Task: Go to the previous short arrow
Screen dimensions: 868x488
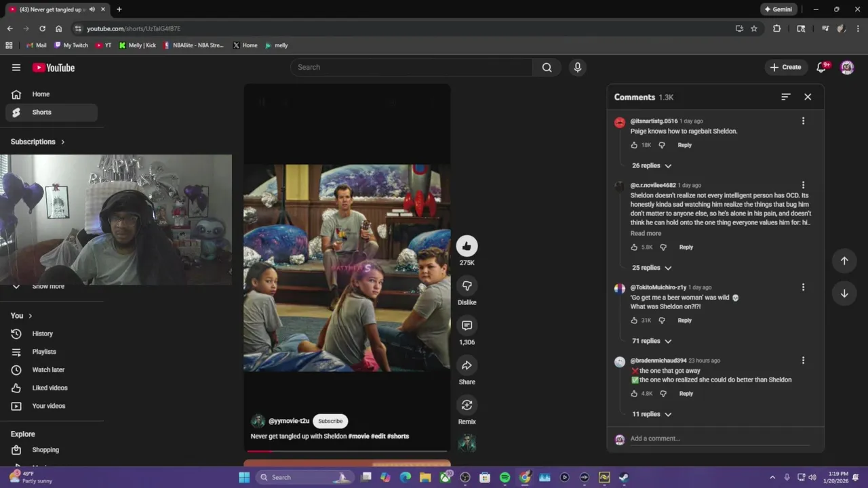Action: [844, 261]
